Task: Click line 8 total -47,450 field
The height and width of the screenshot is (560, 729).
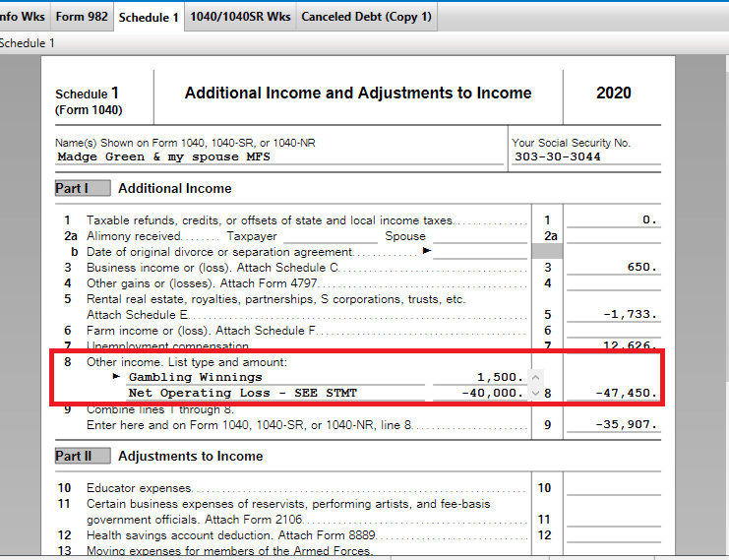Action: 613,393
